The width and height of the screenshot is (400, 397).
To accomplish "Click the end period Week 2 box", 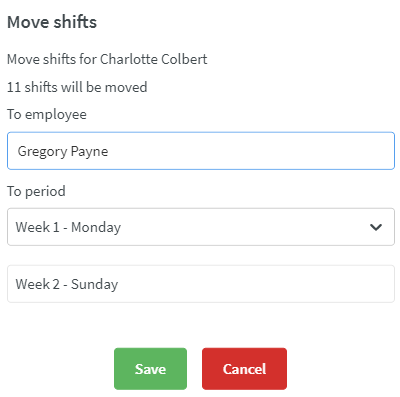I will (201, 284).
